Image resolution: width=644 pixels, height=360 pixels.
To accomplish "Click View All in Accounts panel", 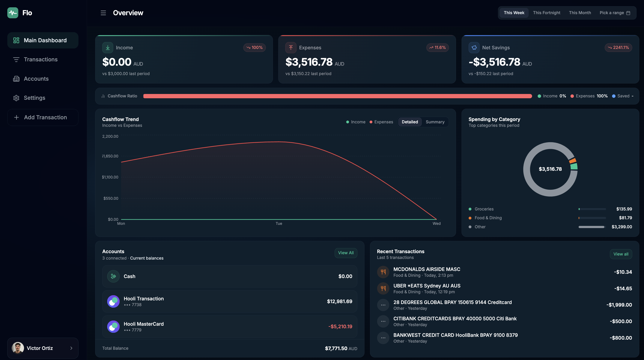I will (x=346, y=253).
